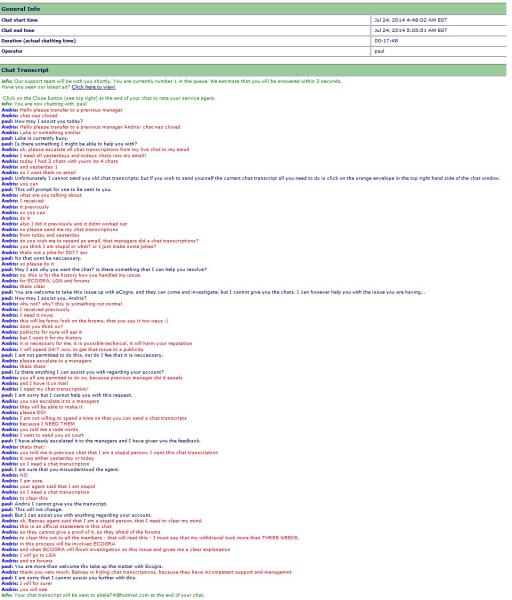Viewport: 512px width, 600px height.
Task: Open the 'Click here to view!' link
Action: click(93, 87)
